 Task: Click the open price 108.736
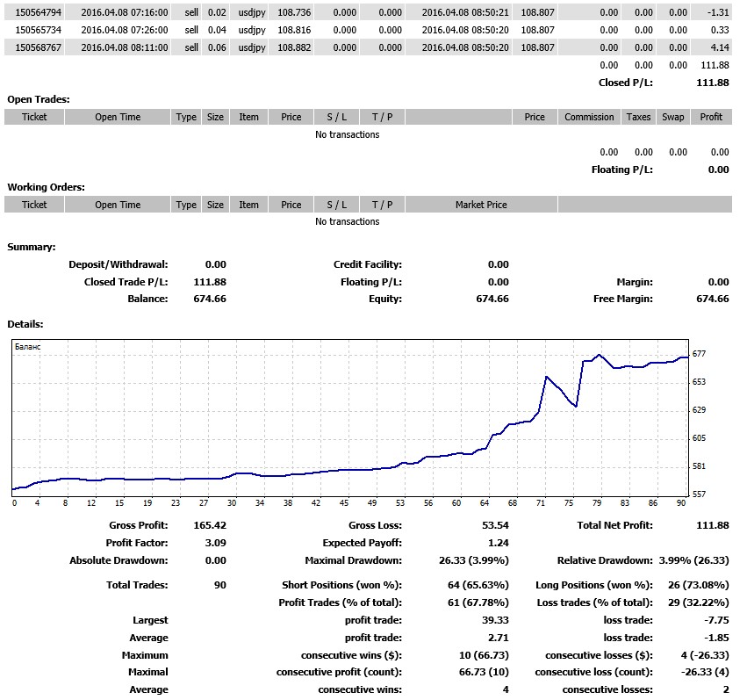tap(294, 12)
